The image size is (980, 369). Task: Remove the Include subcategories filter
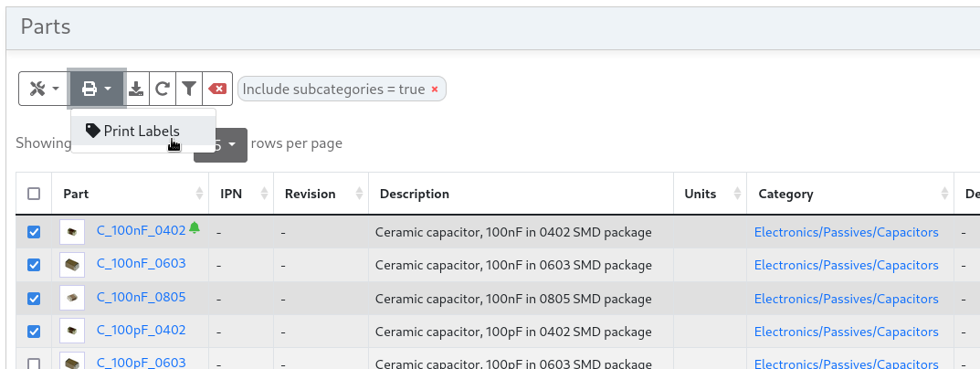(435, 90)
